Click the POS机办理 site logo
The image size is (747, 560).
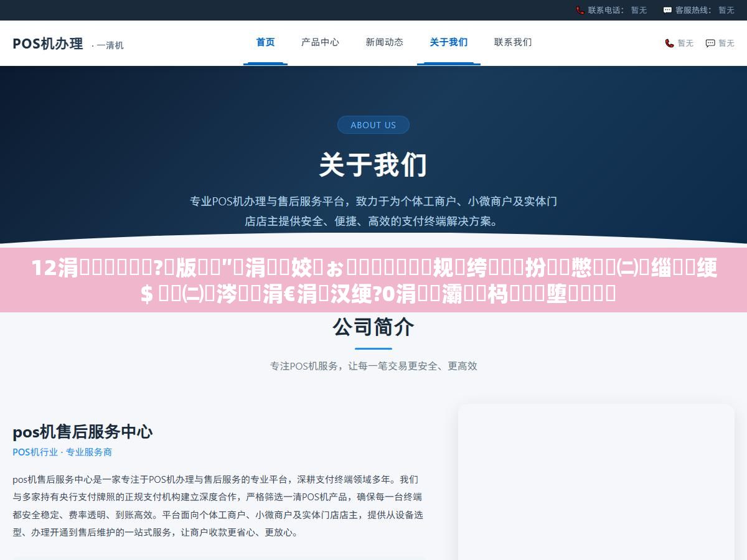[x=48, y=44]
